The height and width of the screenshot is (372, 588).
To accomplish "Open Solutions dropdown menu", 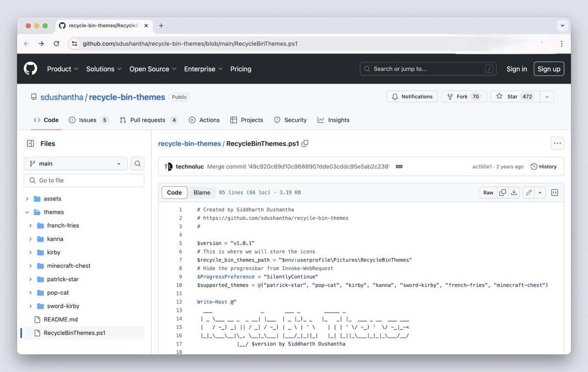I will click(x=104, y=69).
